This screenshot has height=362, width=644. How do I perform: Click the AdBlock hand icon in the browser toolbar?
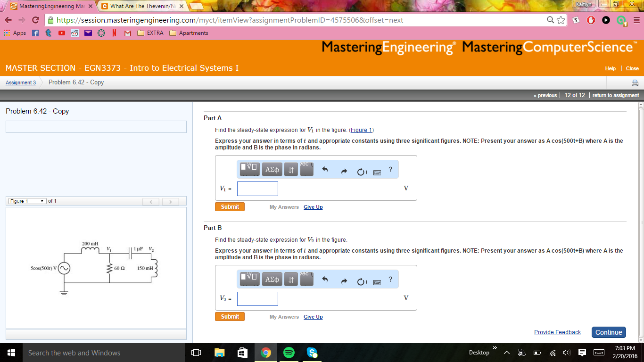point(591,21)
